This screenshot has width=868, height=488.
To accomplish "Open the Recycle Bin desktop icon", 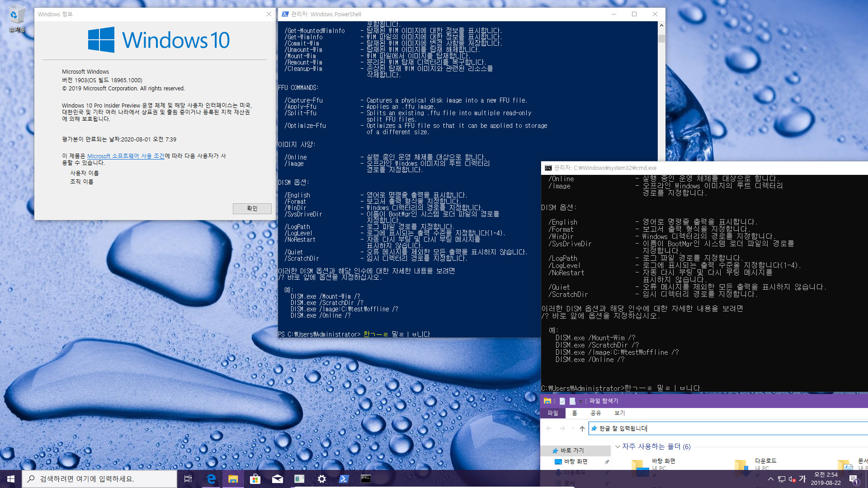I will [x=17, y=19].
